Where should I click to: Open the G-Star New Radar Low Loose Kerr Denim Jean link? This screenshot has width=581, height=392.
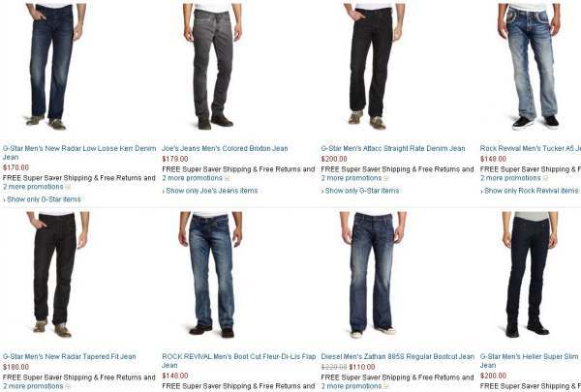click(x=79, y=153)
